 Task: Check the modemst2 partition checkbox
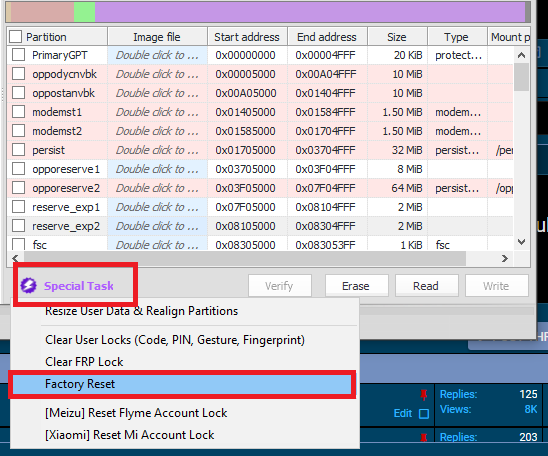point(18,131)
